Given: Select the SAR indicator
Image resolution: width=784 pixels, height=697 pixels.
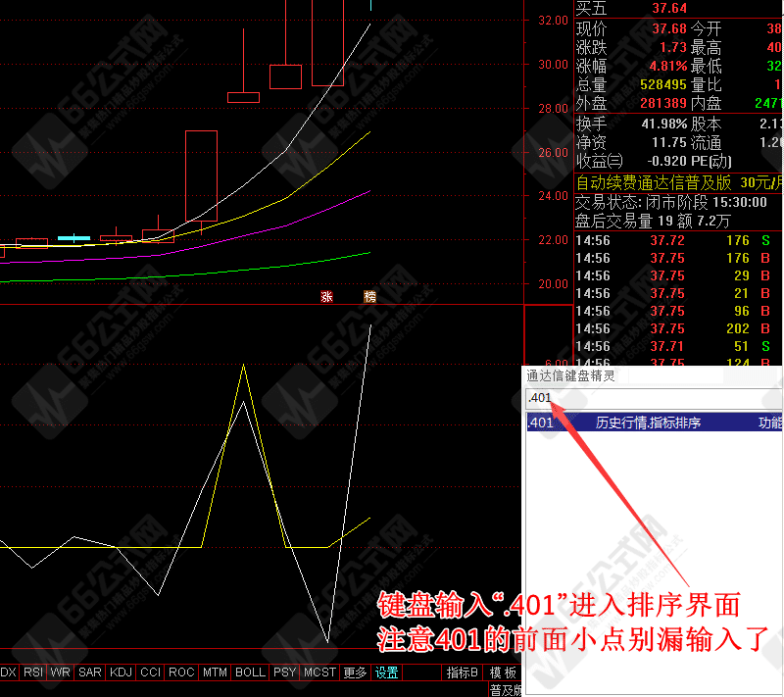Looking at the screenshot, I should pyautogui.click(x=88, y=672).
